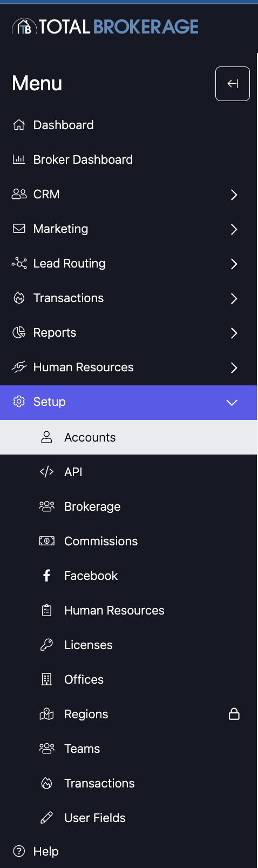This screenshot has height=868, width=258.
Task: Click the Licenses key icon
Action: click(47, 645)
